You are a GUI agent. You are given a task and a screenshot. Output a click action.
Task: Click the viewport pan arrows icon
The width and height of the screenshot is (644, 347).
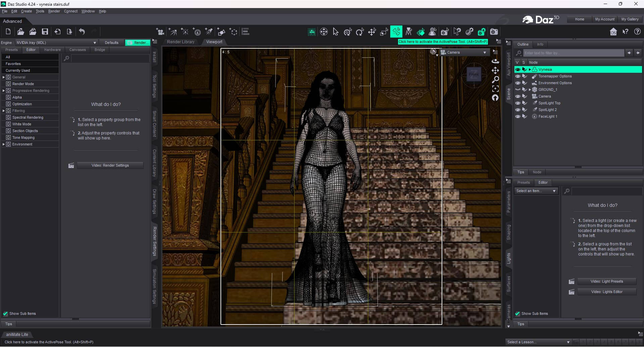tap(495, 70)
